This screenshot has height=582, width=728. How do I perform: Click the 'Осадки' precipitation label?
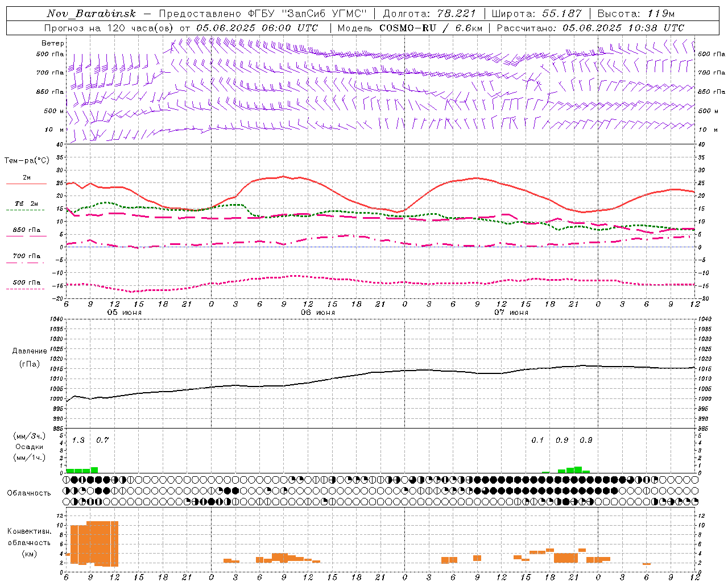(x=29, y=447)
